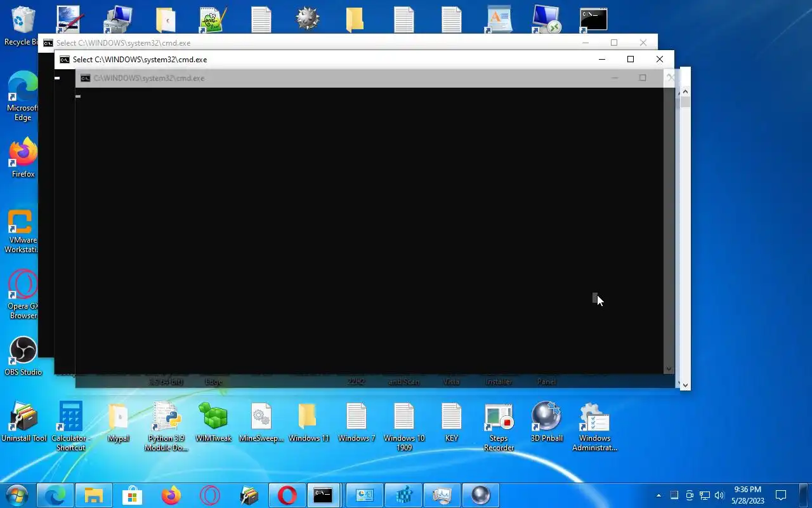Switch to the Command Prompt taskbar button
The height and width of the screenshot is (508, 812).
323,495
